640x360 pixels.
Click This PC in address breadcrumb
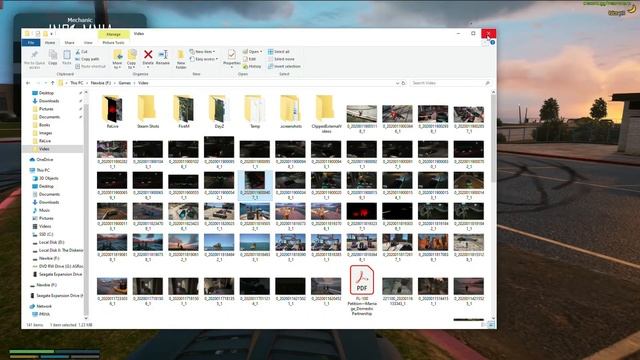[76, 83]
